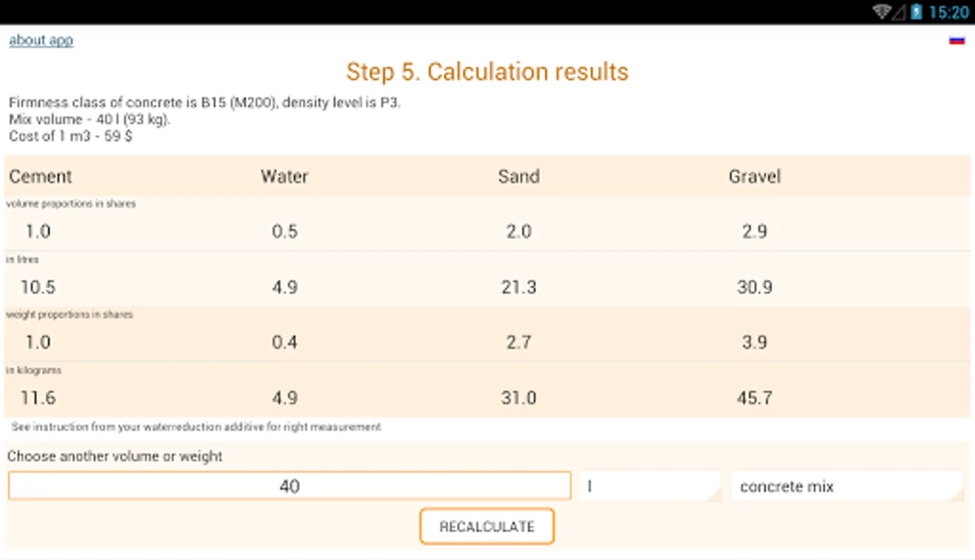Tap the Step 5 Calculation results heading

tap(487, 72)
